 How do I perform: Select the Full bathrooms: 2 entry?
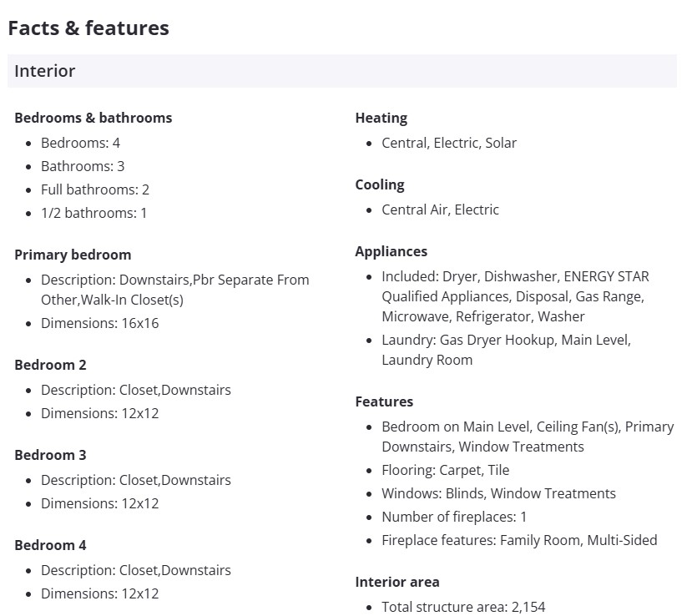tap(95, 189)
